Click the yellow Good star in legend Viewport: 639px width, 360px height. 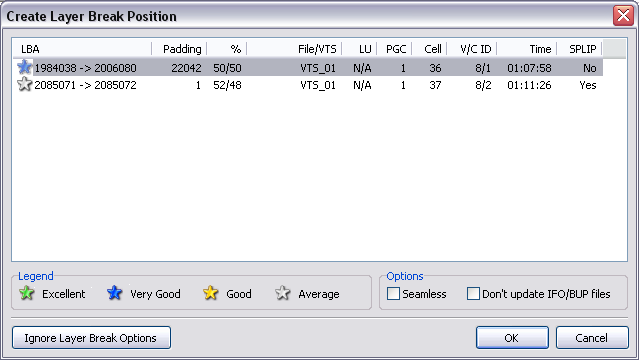(210, 293)
